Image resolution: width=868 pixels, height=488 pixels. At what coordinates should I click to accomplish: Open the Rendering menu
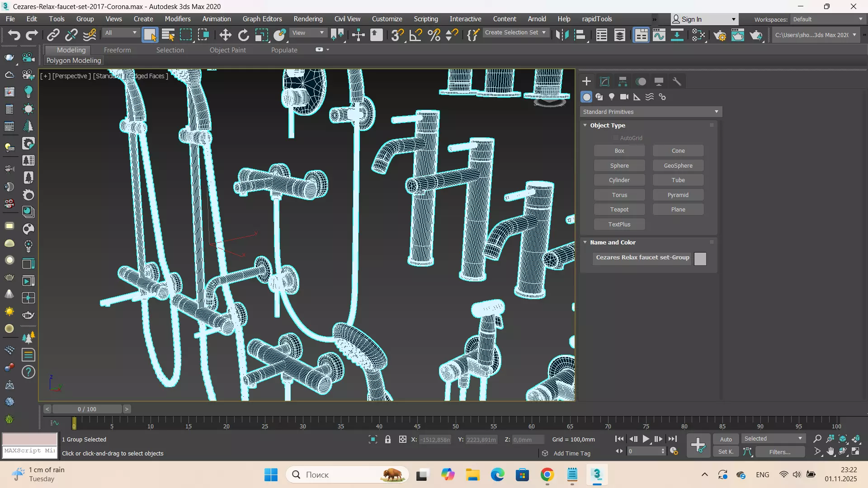point(308,19)
